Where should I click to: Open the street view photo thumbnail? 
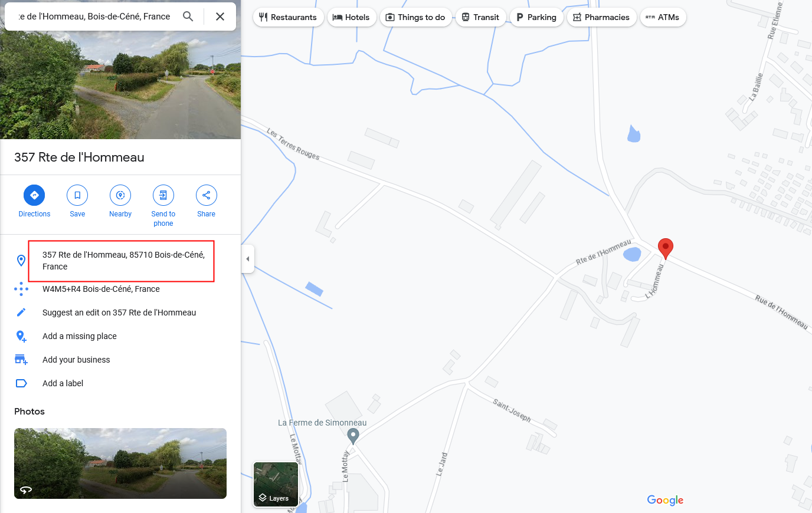coord(120,463)
